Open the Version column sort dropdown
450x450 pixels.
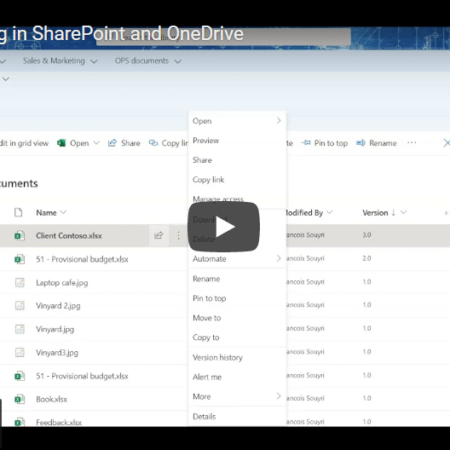point(403,212)
